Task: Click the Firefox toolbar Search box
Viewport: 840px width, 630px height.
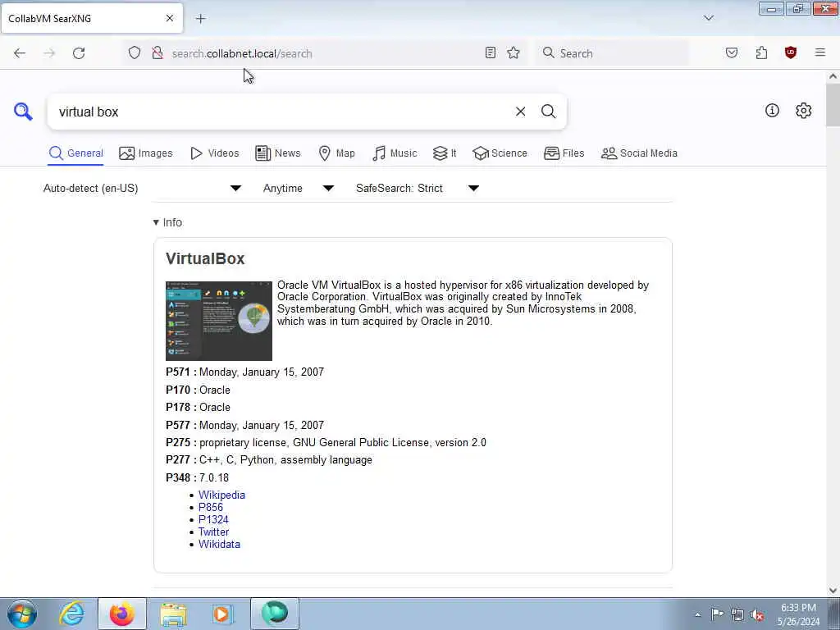Action: pyautogui.click(x=612, y=53)
